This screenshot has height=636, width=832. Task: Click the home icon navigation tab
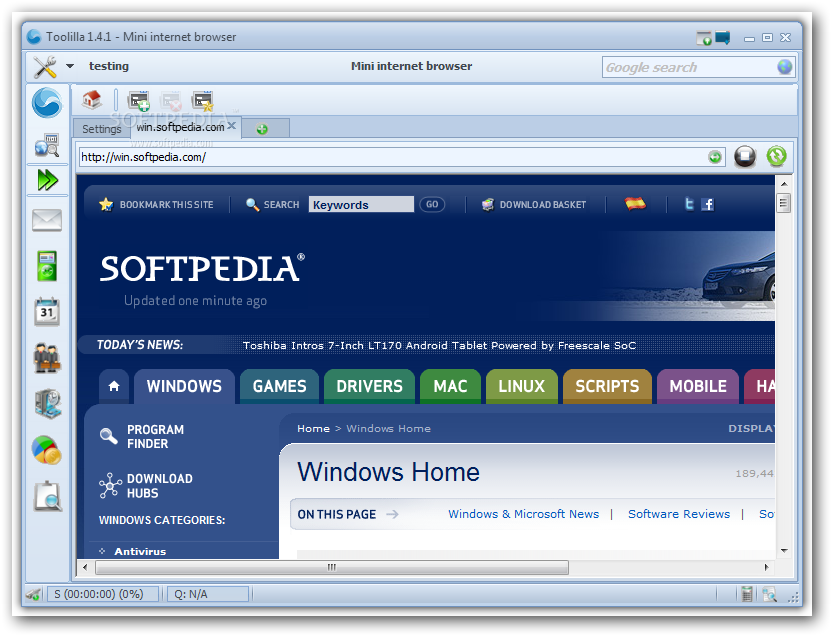coord(114,386)
